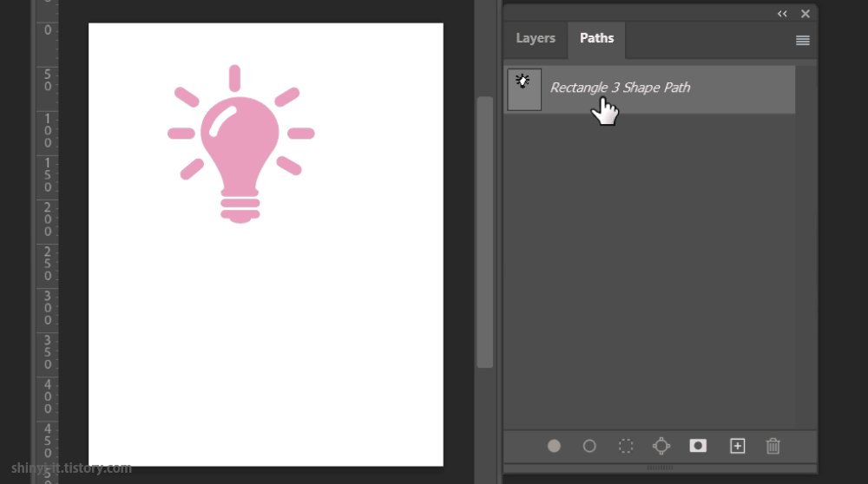Close the Paths panel
Screen dimensions: 868x484
pos(806,14)
